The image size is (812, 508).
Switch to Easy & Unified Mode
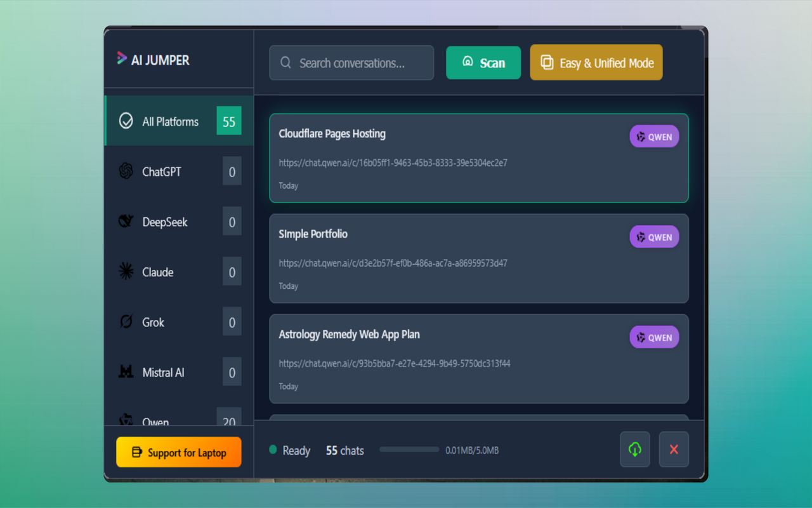(x=596, y=62)
